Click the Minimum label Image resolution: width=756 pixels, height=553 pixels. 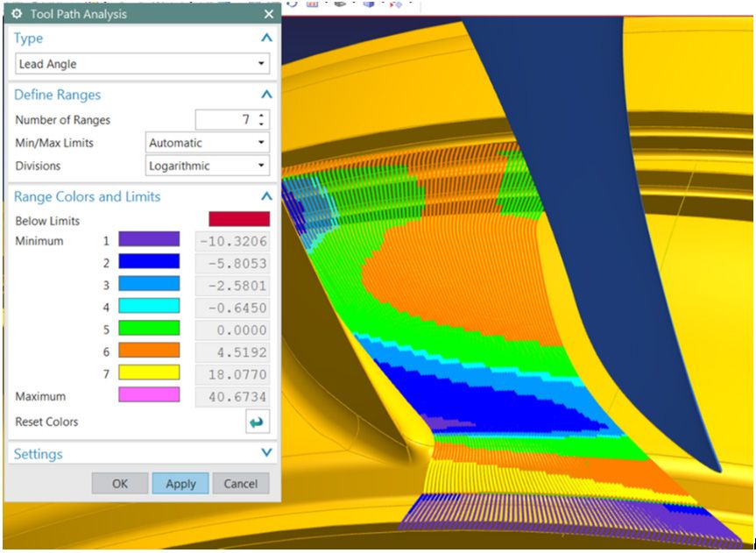[x=39, y=241]
